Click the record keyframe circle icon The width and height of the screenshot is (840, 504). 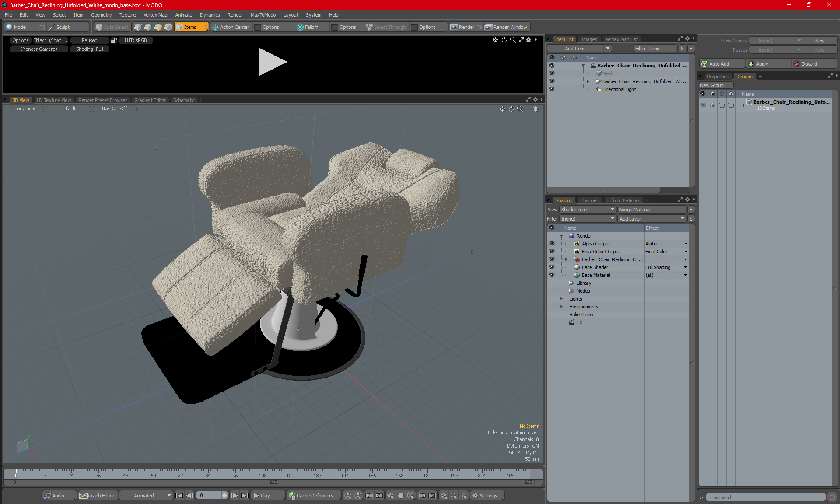(x=400, y=496)
